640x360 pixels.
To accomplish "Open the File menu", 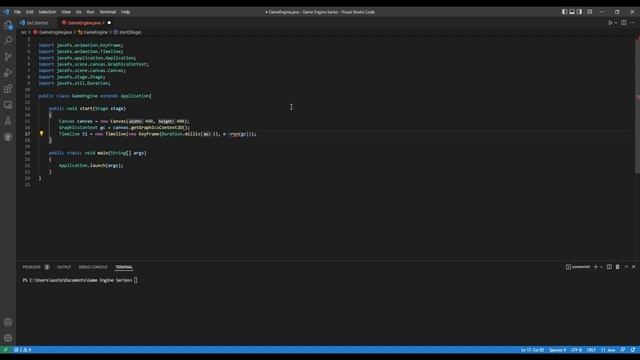I will pos(17,12).
